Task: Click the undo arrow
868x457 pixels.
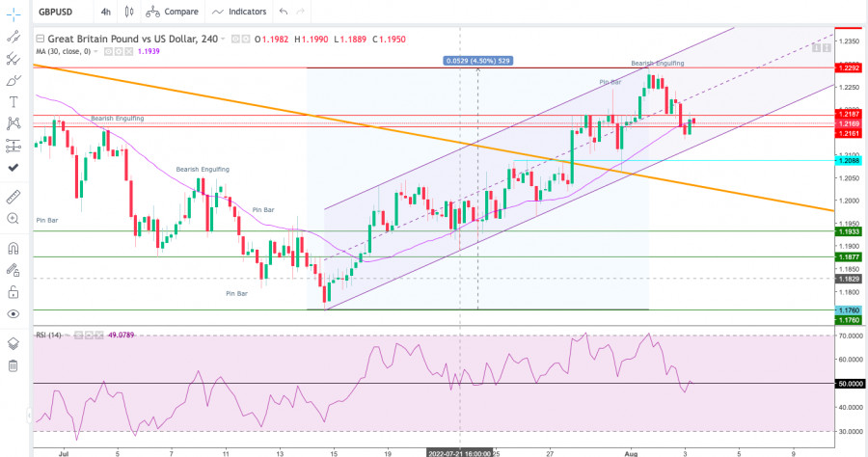Action: point(284,12)
